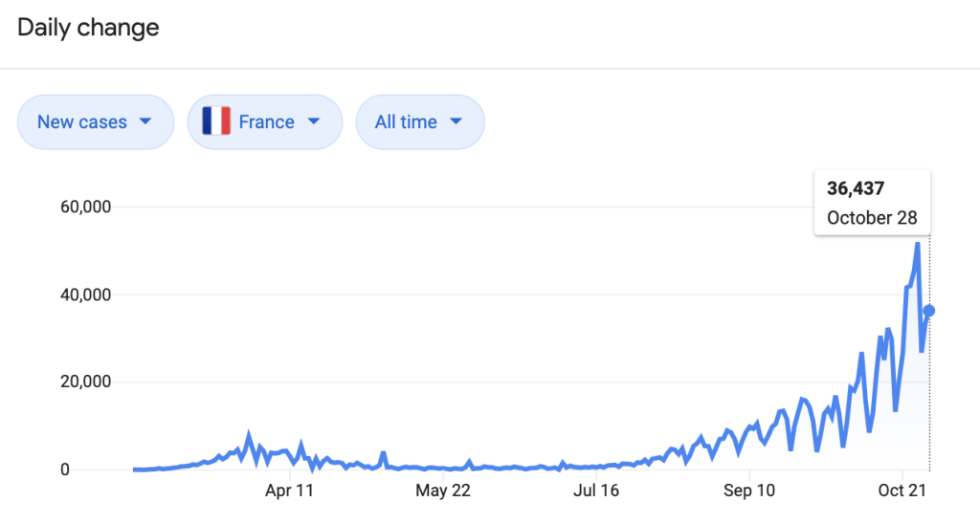Click the Daily change heading
The image size is (980, 524).
point(88,28)
